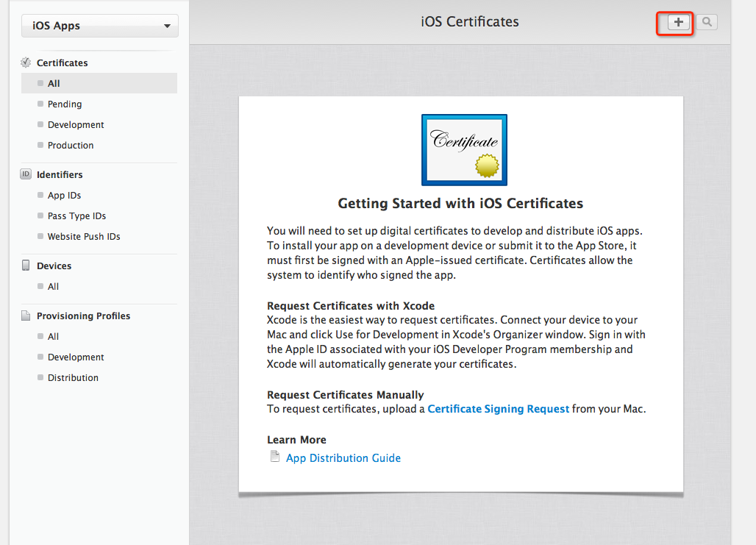This screenshot has height=545, width=756.
Task: Open Website Push IDs
Action: click(84, 236)
